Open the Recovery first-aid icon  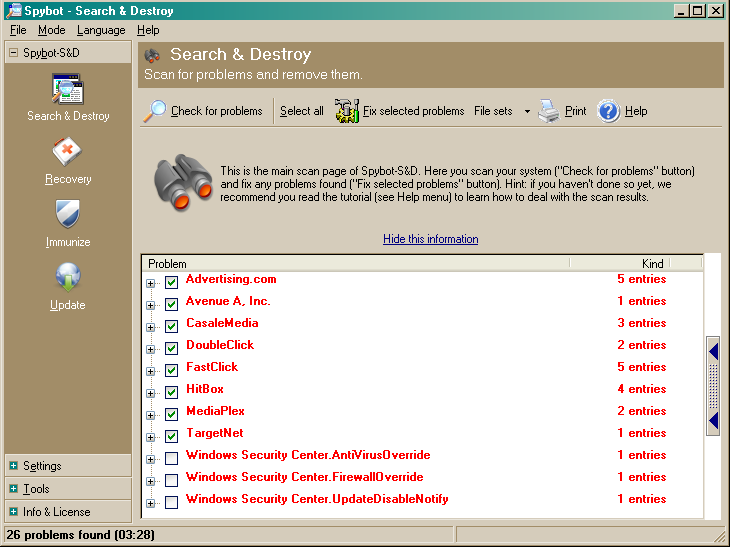coord(67,151)
